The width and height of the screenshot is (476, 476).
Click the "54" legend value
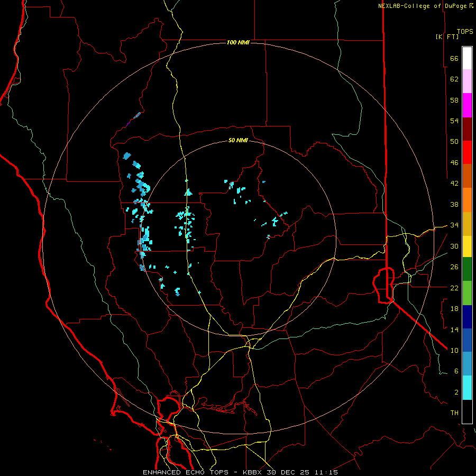454,121
